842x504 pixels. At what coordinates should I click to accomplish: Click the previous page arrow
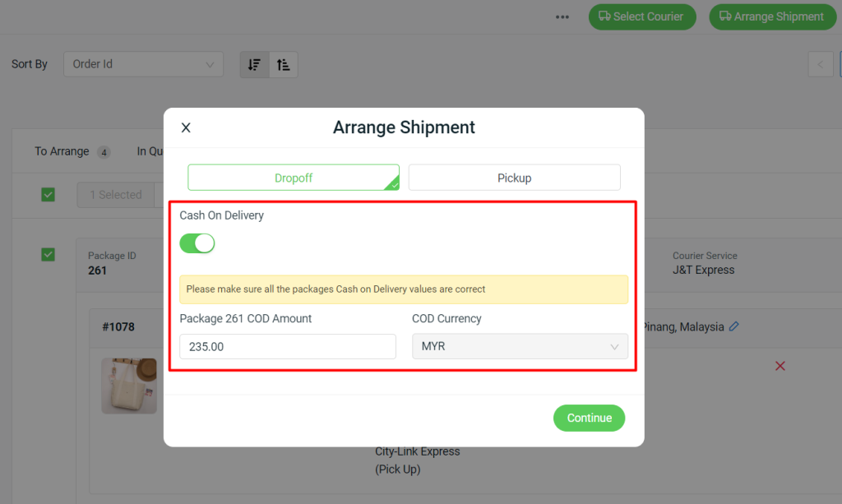tap(820, 64)
